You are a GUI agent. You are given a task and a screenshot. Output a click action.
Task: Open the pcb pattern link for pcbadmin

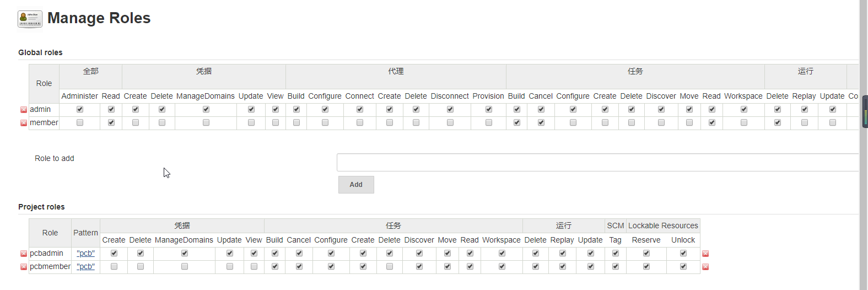(x=86, y=253)
